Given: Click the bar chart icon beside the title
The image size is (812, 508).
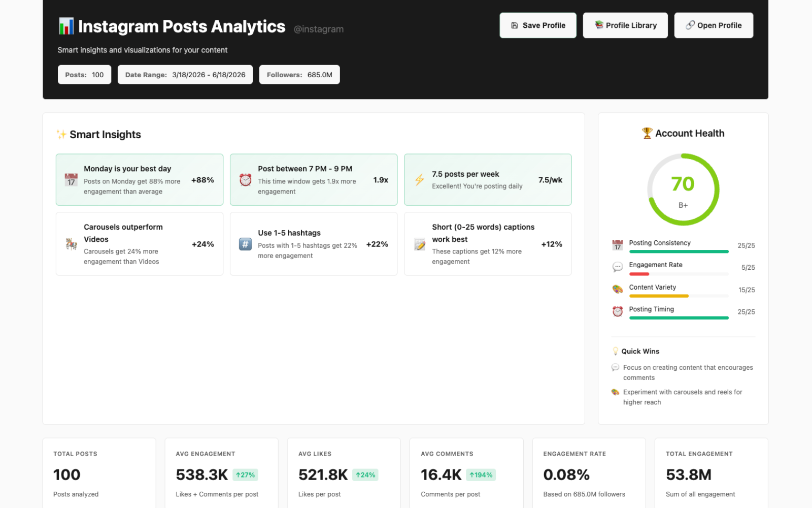Looking at the screenshot, I should [x=66, y=26].
